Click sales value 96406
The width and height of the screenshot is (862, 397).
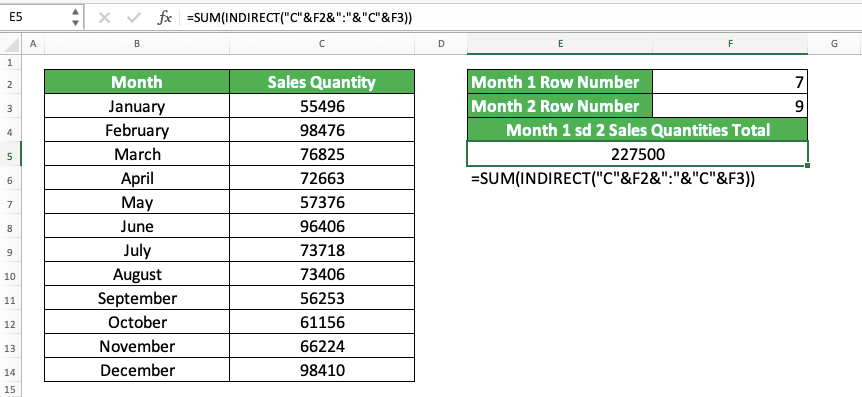click(322, 226)
